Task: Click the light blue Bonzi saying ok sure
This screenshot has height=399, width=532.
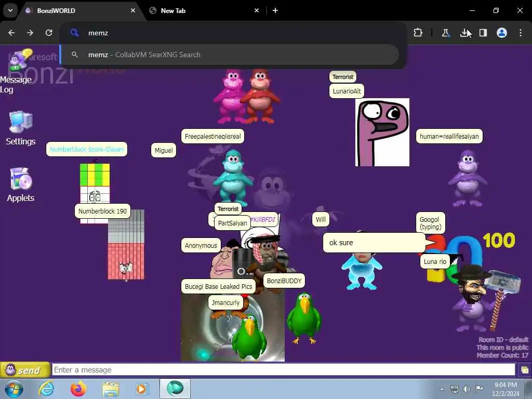Action: point(362,271)
